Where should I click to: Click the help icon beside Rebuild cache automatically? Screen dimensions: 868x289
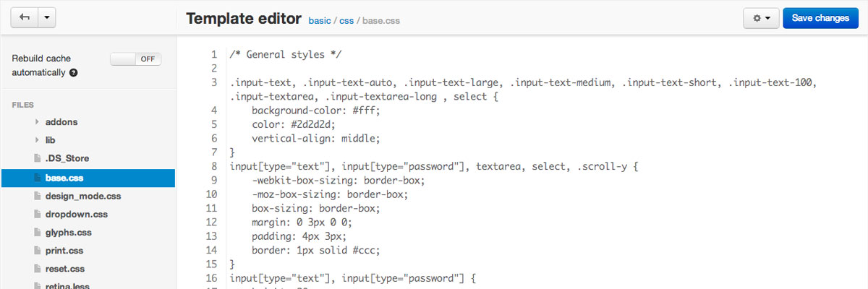point(74,73)
